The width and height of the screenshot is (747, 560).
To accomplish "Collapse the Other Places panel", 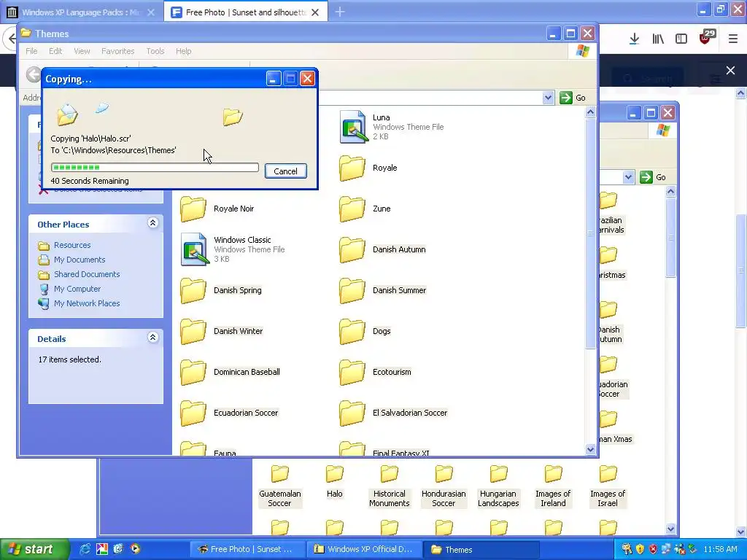I will click(x=152, y=223).
